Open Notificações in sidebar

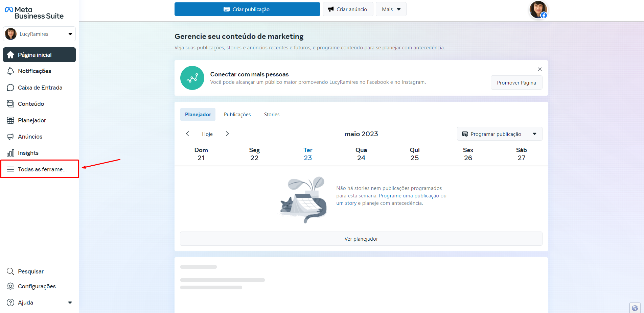tap(39, 71)
